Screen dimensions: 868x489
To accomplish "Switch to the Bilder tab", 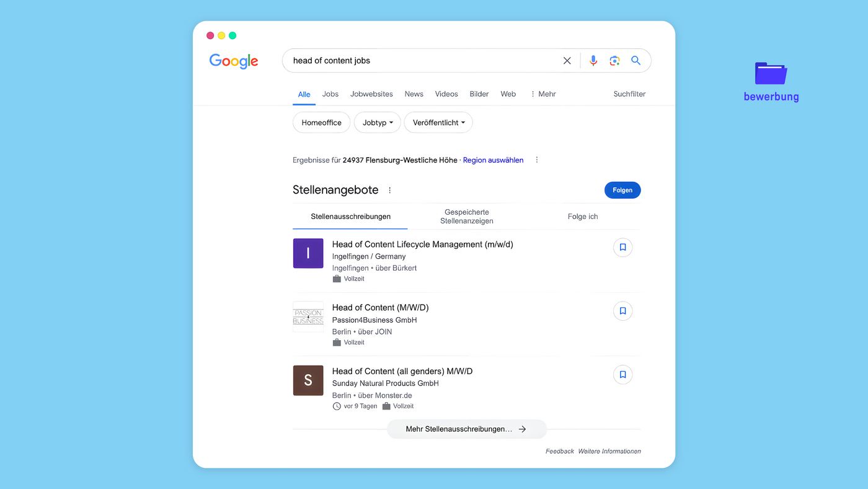I will point(479,94).
